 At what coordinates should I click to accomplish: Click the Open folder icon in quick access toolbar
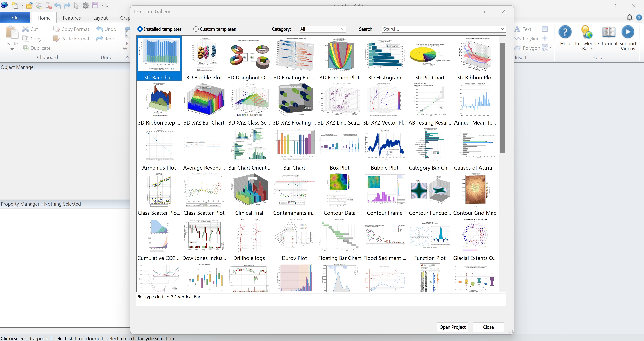click(29, 5)
